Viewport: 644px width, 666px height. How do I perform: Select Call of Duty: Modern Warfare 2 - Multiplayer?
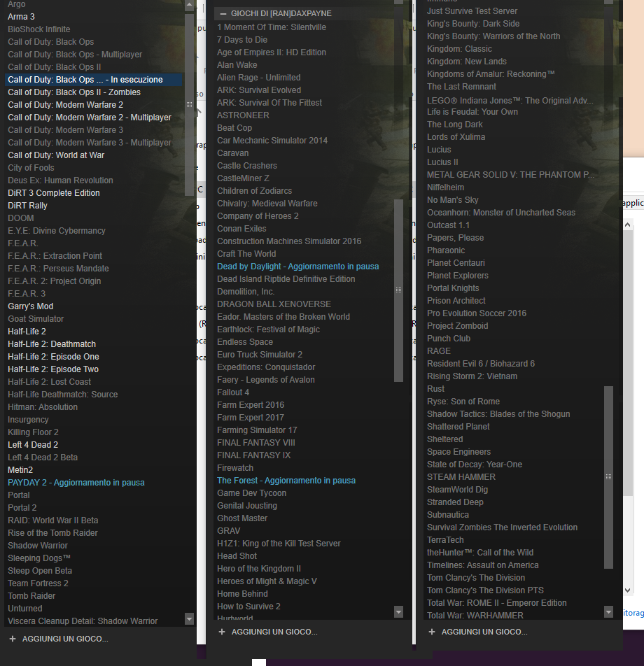coord(90,118)
